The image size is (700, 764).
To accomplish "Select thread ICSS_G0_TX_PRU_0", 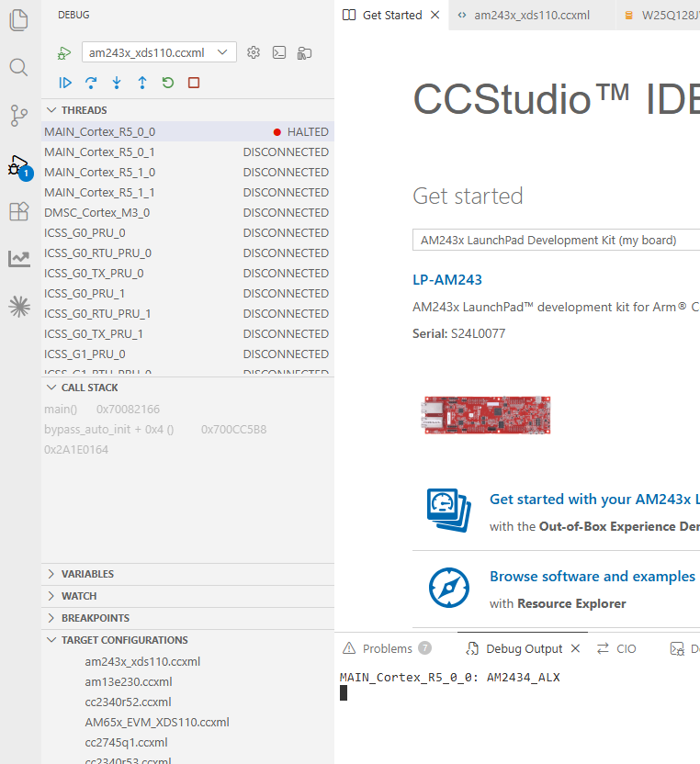I will pyautogui.click(x=187, y=274).
